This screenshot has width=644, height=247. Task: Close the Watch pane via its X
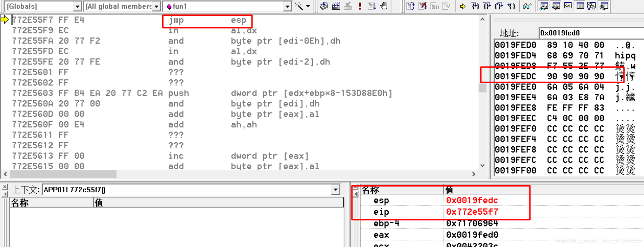click(x=355, y=188)
